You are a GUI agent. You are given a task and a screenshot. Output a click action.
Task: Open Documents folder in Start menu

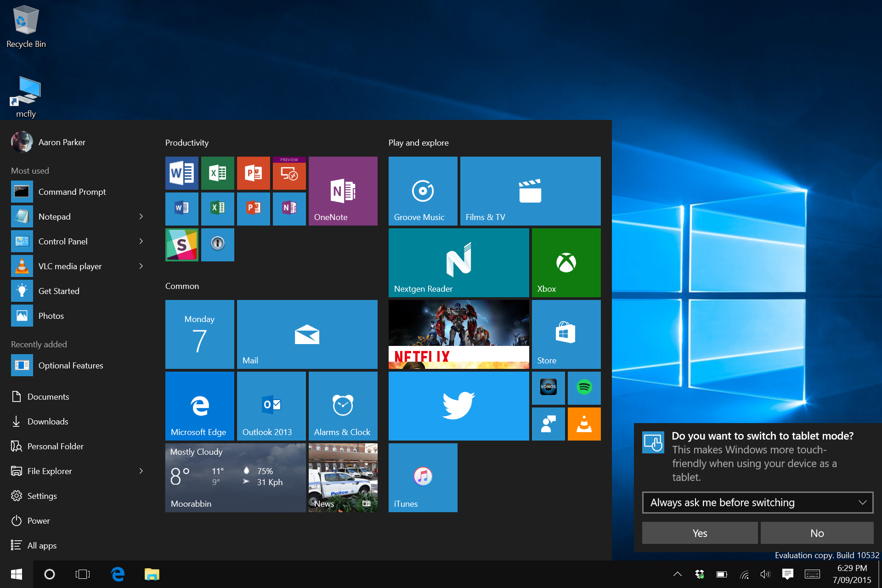point(76,396)
